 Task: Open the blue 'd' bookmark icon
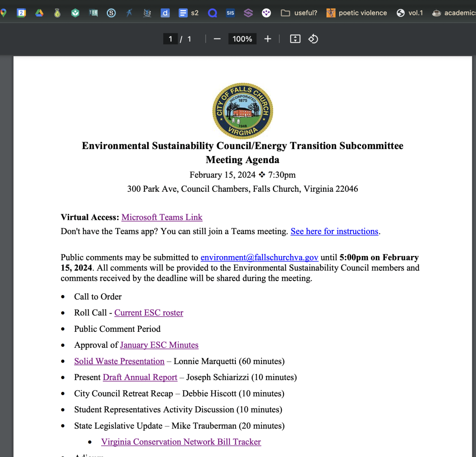(x=165, y=13)
